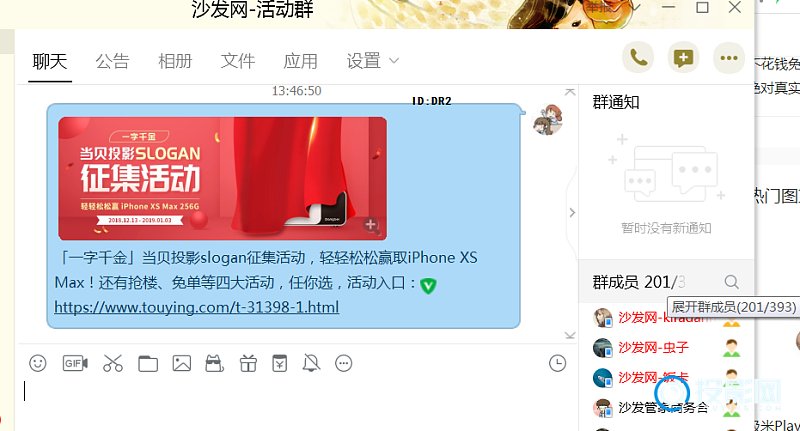Viewport: 800px width, 431px height.
Task: Start a group voice call
Action: [638, 58]
